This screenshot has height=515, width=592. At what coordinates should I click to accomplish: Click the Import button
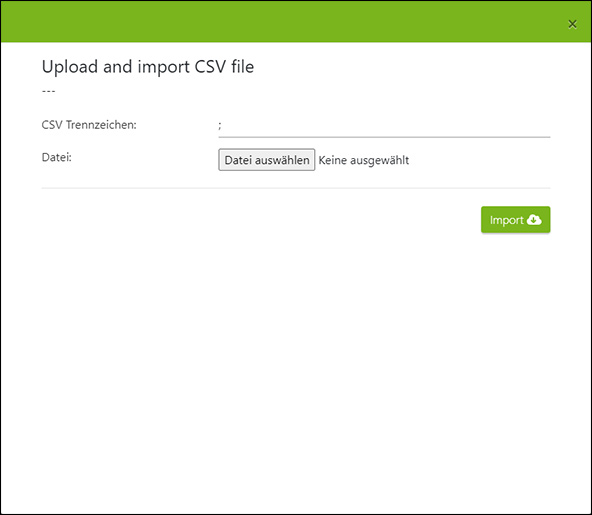(x=515, y=219)
